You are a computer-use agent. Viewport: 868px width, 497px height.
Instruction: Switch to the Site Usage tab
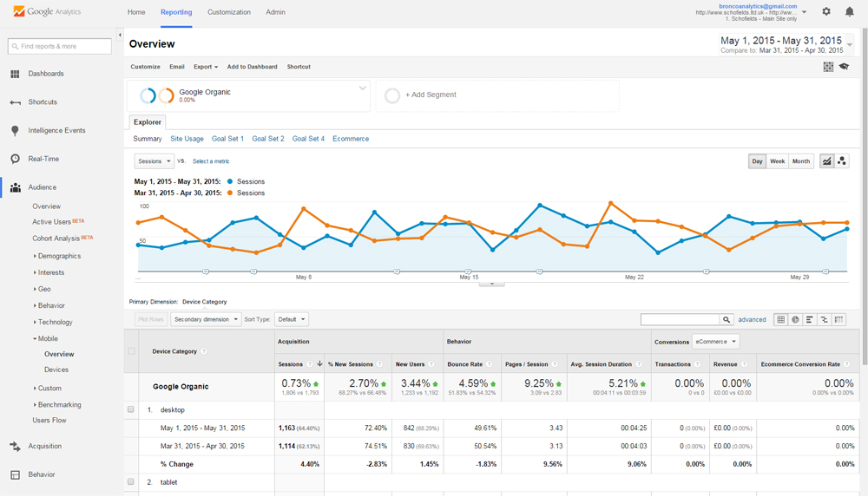tap(187, 139)
